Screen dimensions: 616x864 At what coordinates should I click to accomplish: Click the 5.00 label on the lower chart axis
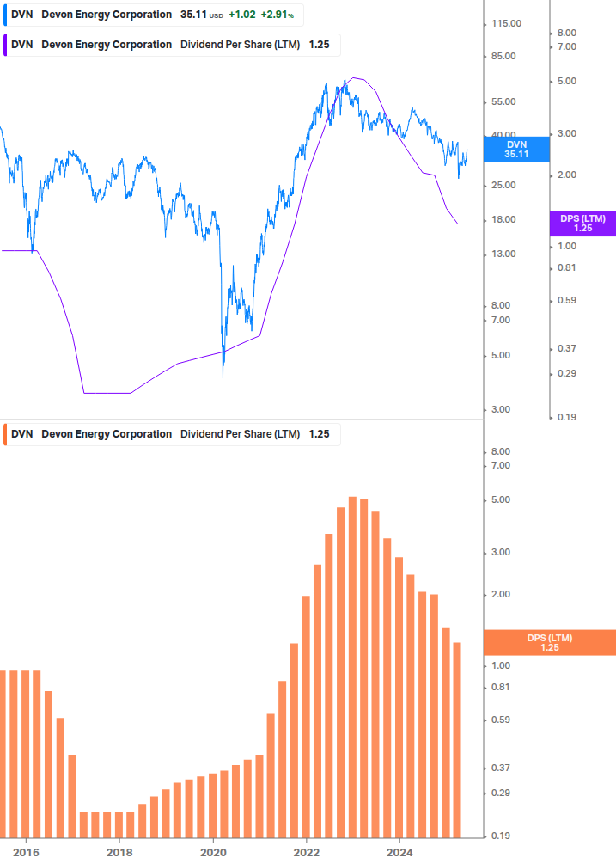(501, 500)
